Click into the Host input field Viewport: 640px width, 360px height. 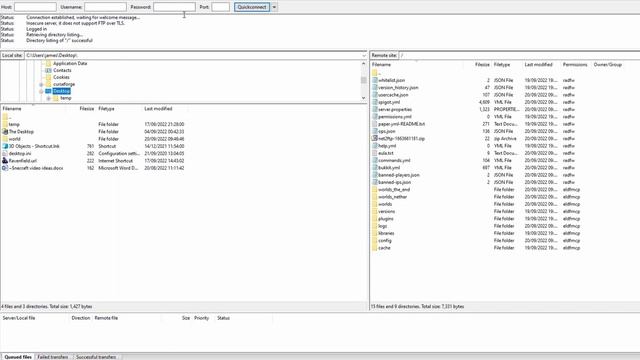[35, 7]
